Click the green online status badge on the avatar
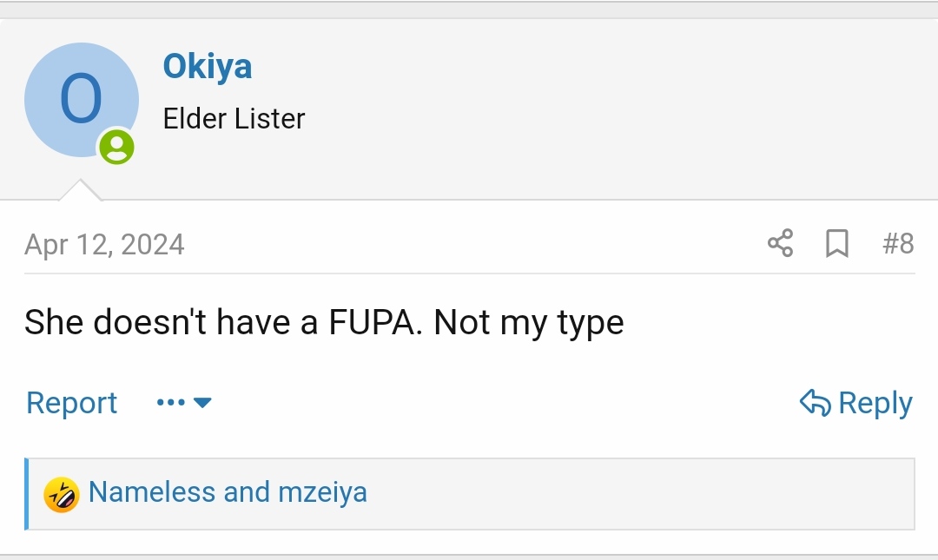This screenshot has height=560, width=938. pyautogui.click(x=116, y=147)
